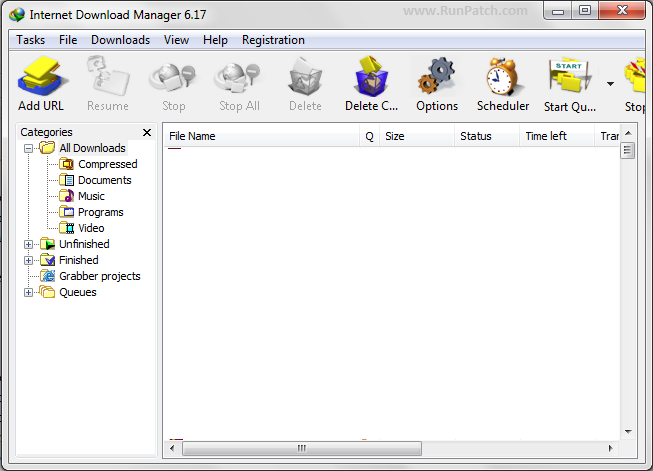
Task: Select the Finished category label
Action: point(79,260)
